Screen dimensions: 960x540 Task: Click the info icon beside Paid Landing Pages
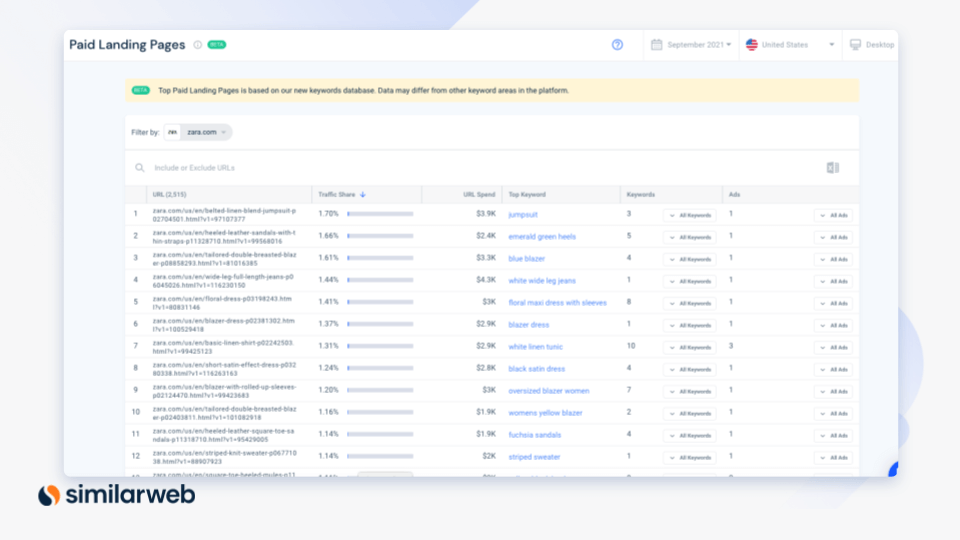(x=198, y=45)
